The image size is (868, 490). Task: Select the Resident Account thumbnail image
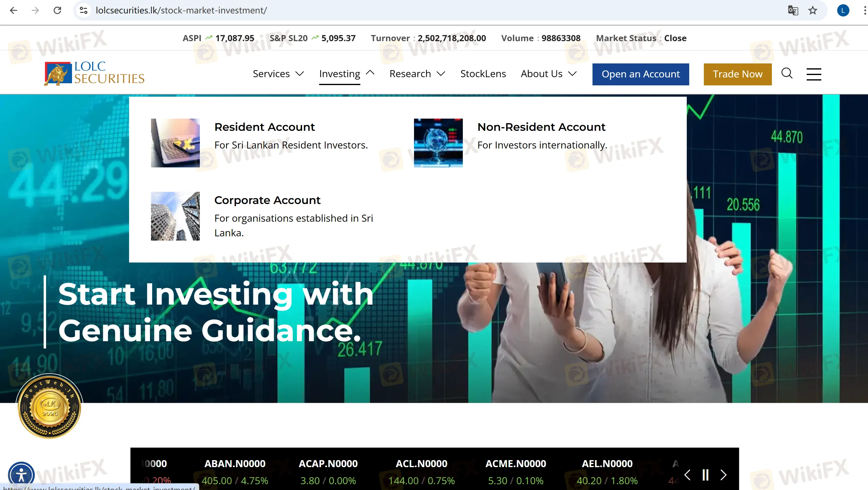point(175,143)
